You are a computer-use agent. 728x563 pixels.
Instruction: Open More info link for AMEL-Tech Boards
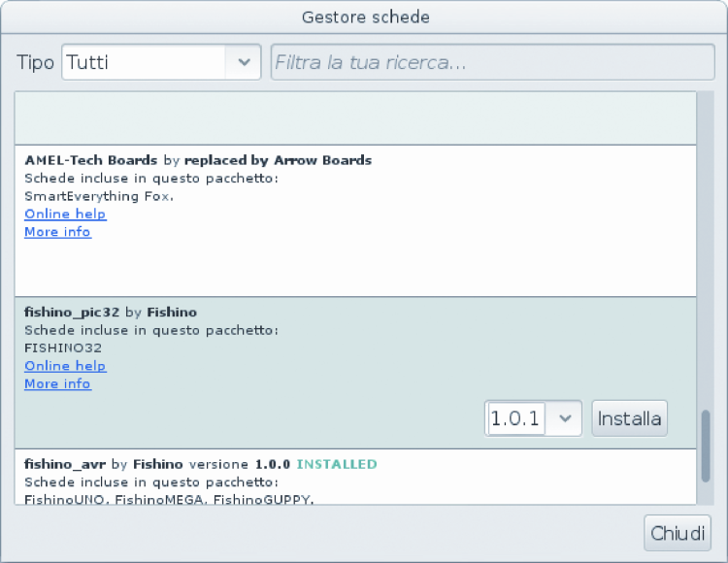coord(57,232)
